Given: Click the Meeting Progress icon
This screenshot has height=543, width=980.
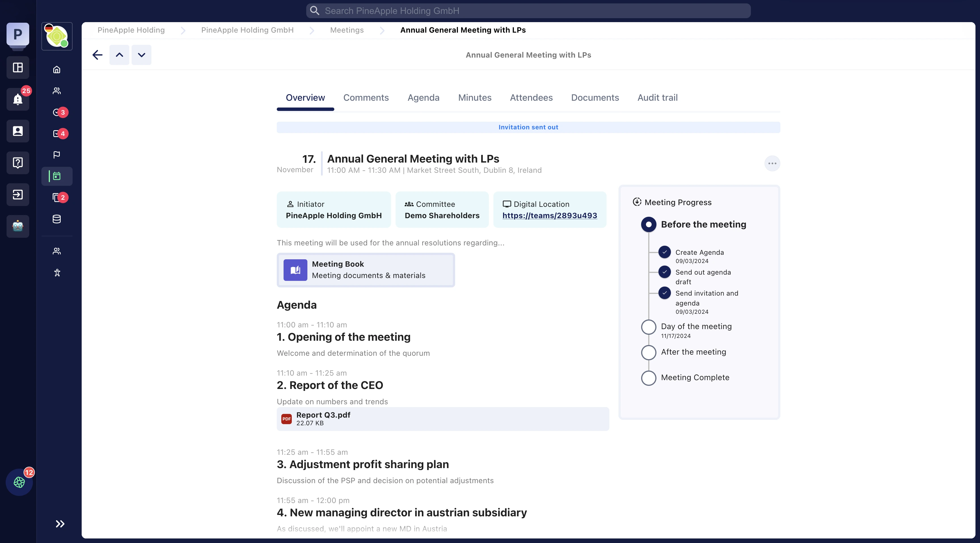Looking at the screenshot, I should (637, 202).
